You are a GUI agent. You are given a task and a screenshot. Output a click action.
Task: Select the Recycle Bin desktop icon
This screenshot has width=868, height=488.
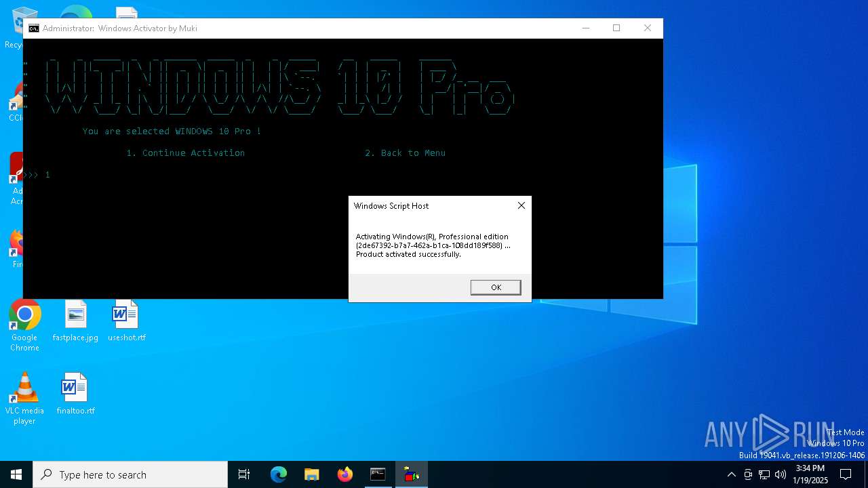(x=14, y=27)
